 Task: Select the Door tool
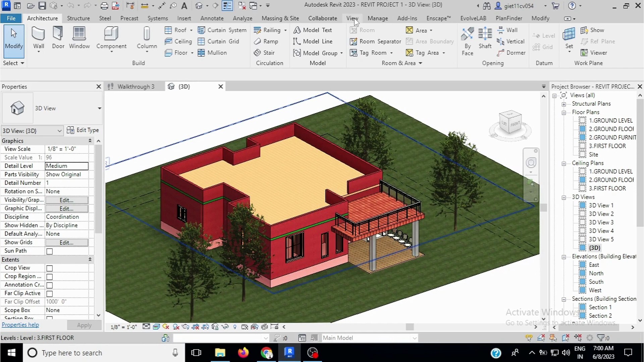(58, 38)
